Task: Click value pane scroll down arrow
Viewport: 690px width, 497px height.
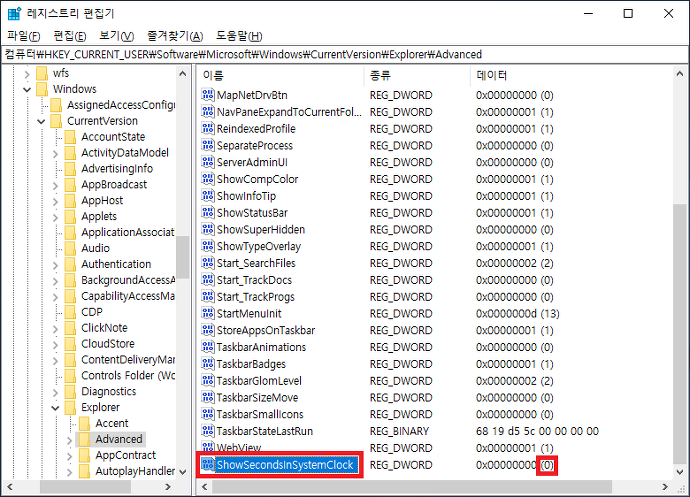Action: coord(680,471)
